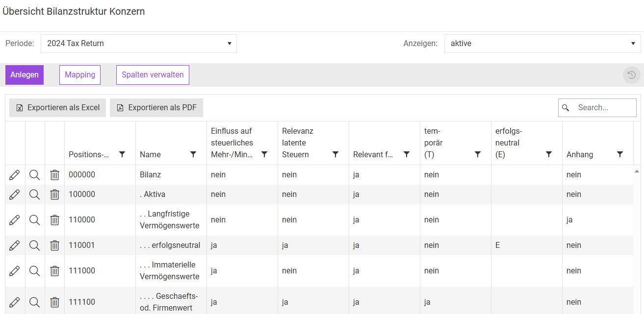Export table via Exportieren als Excel

click(58, 108)
